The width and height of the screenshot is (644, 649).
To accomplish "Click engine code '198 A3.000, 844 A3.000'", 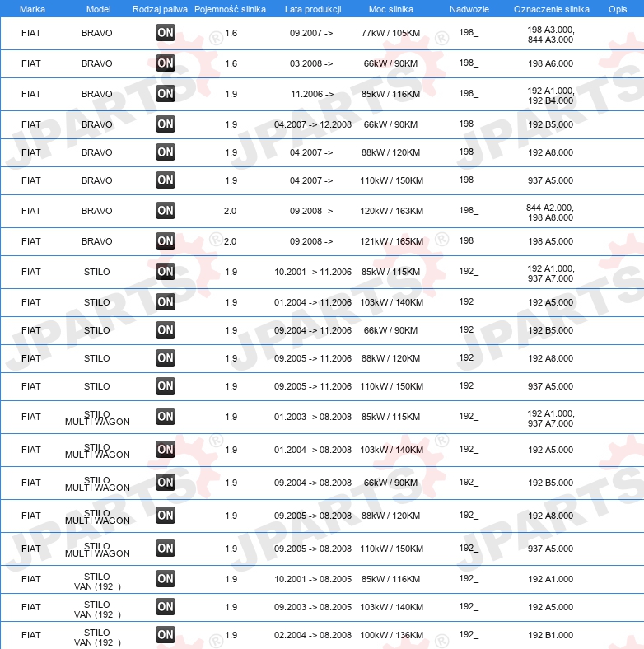I will click(x=550, y=35).
